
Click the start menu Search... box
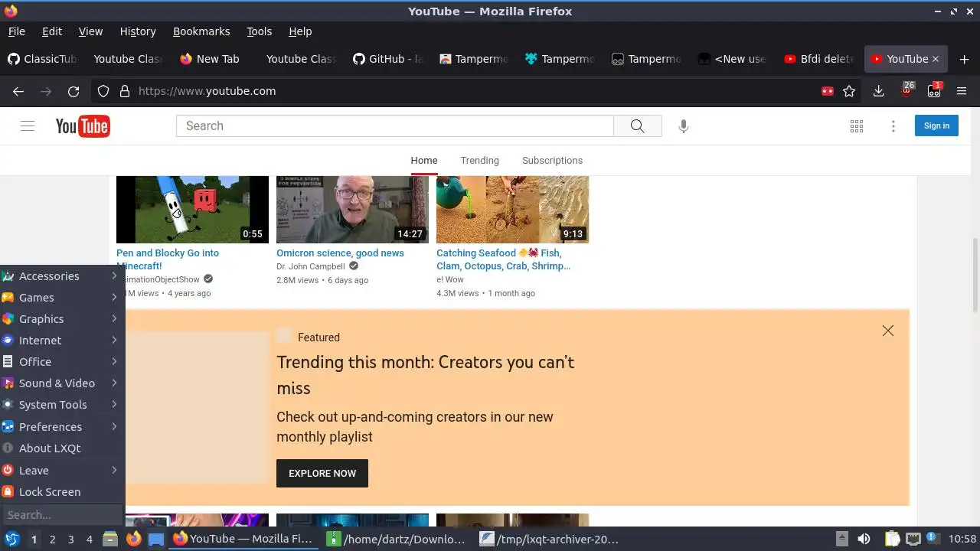pyautogui.click(x=62, y=515)
